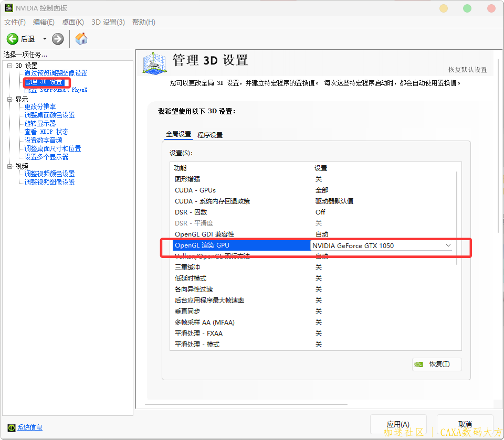Collapse the 视频 tree node
Viewport: 504px width, 440px height.
pyautogui.click(x=9, y=166)
